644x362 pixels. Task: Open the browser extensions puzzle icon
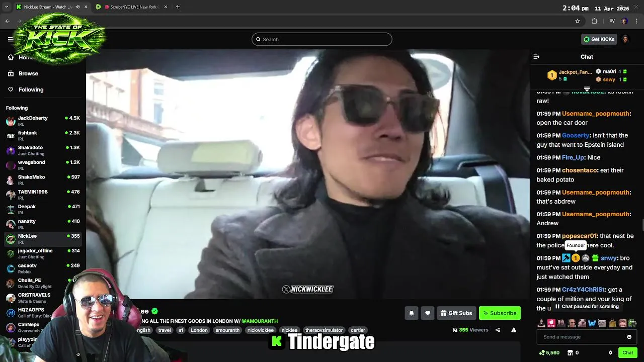pyautogui.click(x=594, y=21)
